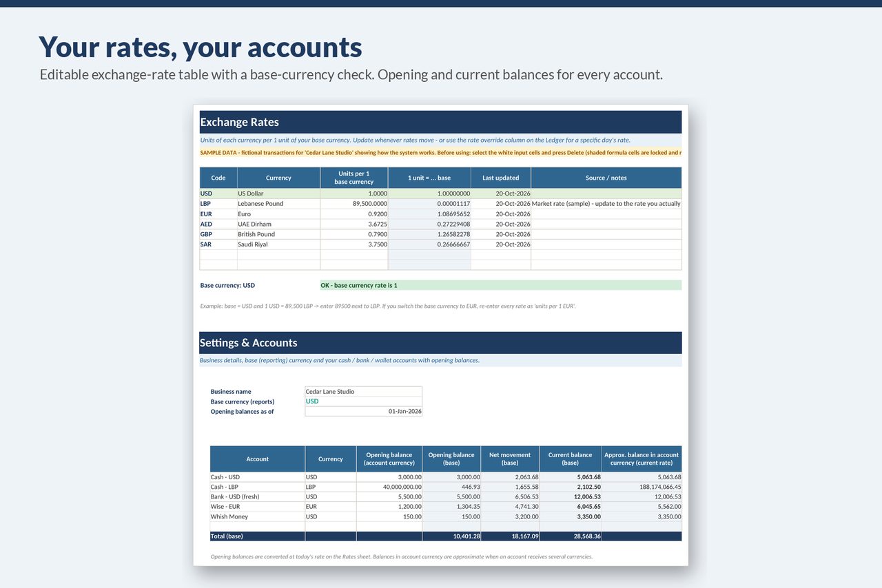Click the EUR code cell in rates table
The image size is (882, 588).
point(218,214)
